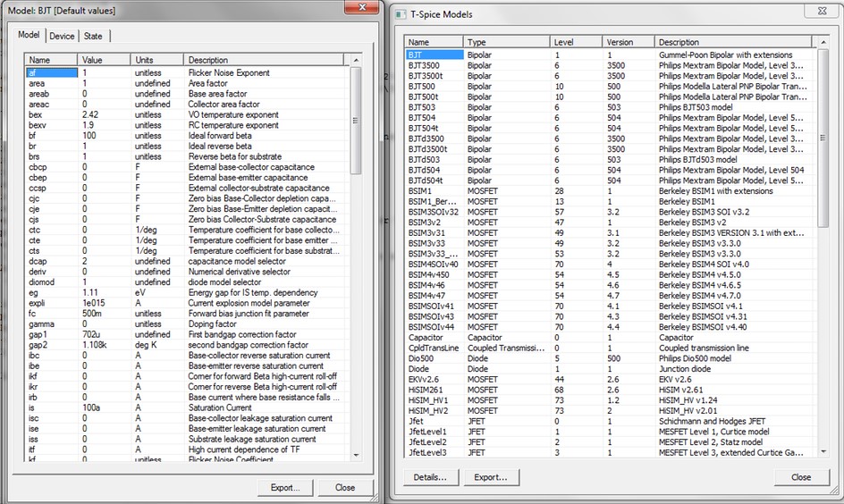Select JfetLevel2 model row
The image size is (844, 504).
click(x=611, y=442)
